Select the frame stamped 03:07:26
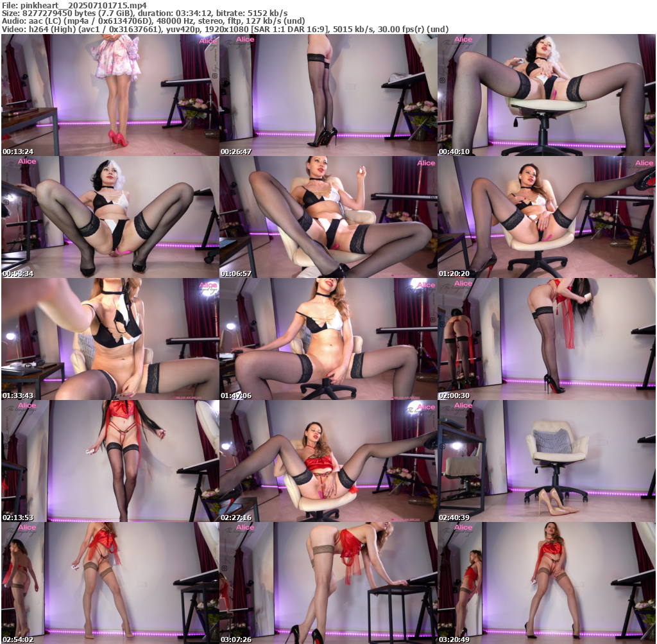 (x=328, y=582)
